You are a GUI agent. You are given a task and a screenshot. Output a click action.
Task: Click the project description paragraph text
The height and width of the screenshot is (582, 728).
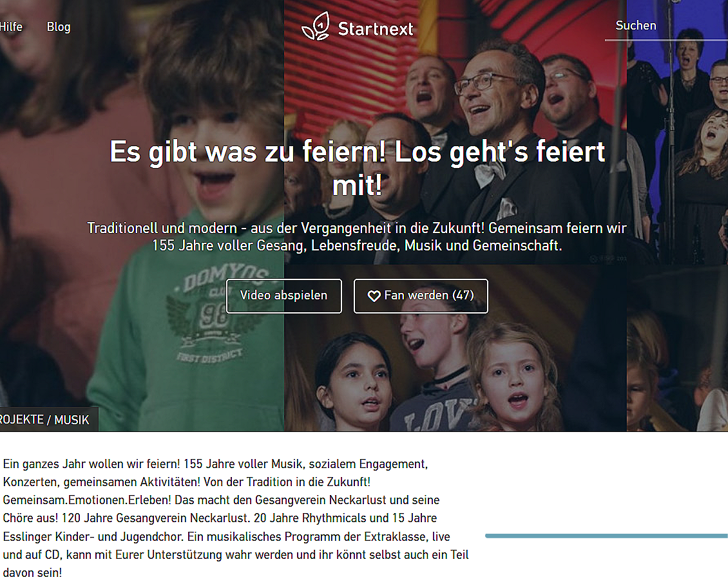coord(236,518)
